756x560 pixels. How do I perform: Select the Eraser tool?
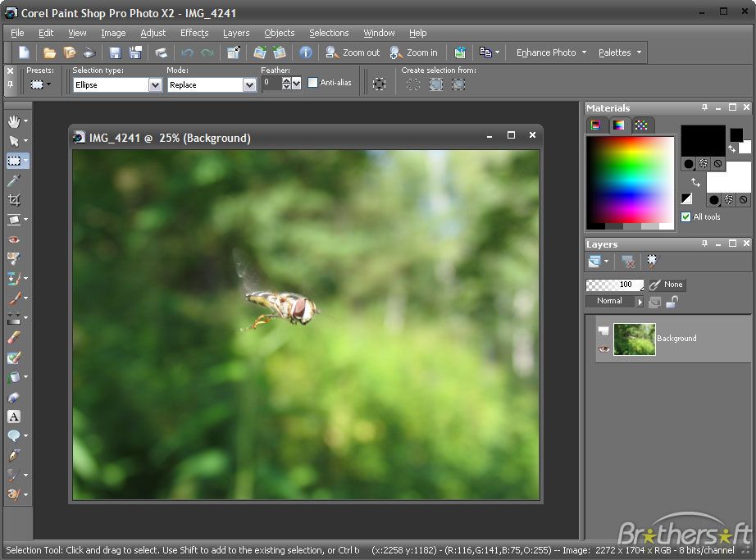pos(14,338)
